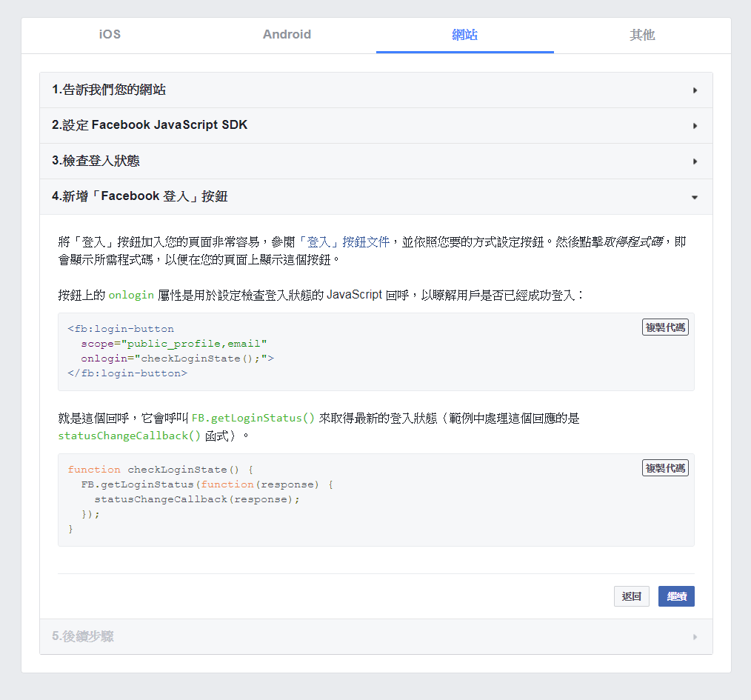Click the FB.getLoginStatus() inline code
The height and width of the screenshot is (700, 751).
click(x=253, y=419)
